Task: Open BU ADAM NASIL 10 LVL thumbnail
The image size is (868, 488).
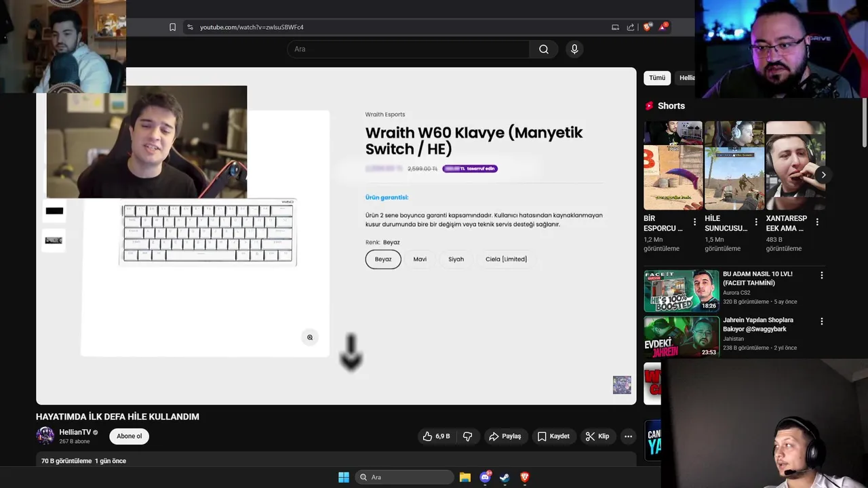Action: click(x=682, y=291)
